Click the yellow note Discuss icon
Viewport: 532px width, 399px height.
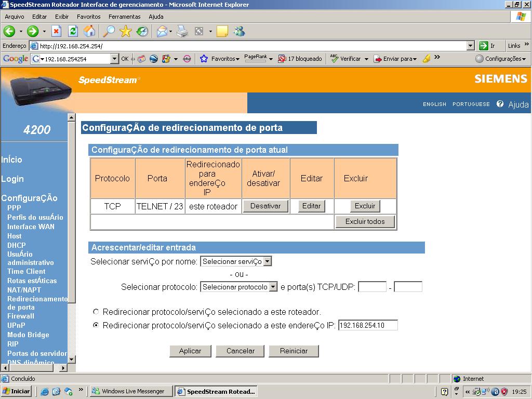[x=222, y=32]
